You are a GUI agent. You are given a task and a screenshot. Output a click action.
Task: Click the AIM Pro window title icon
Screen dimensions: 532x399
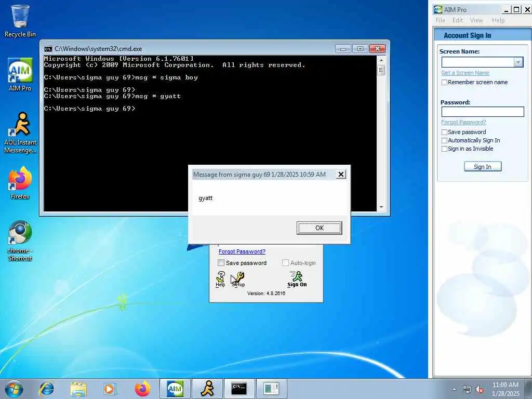[x=437, y=9]
